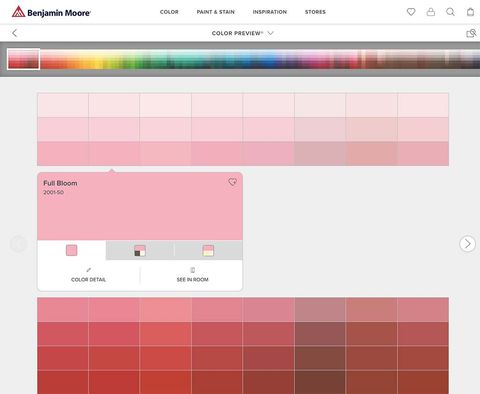Select the salmon-pink swatch in the seventh column

pyautogui.click(x=371, y=154)
